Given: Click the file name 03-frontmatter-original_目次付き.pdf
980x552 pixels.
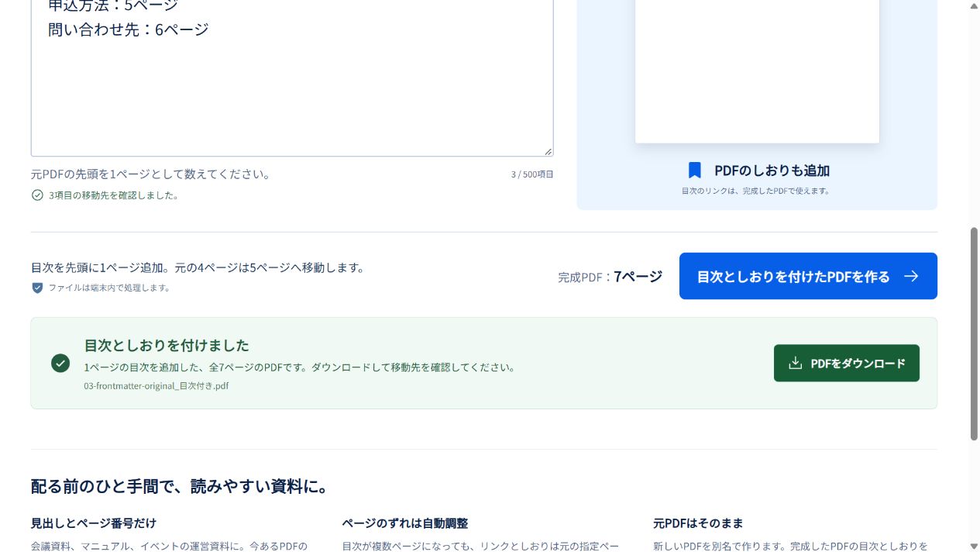Looking at the screenshot, I should pos(156,385).
